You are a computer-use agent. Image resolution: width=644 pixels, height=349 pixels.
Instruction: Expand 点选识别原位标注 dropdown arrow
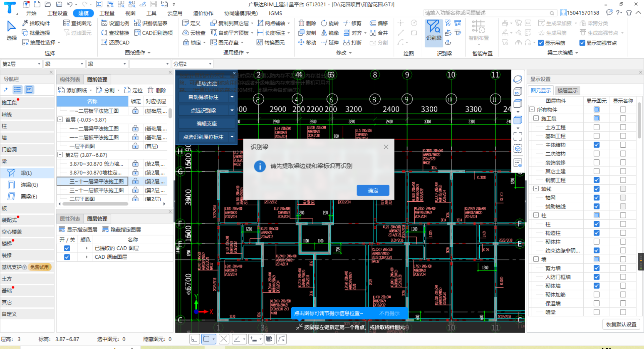[232, 137]
